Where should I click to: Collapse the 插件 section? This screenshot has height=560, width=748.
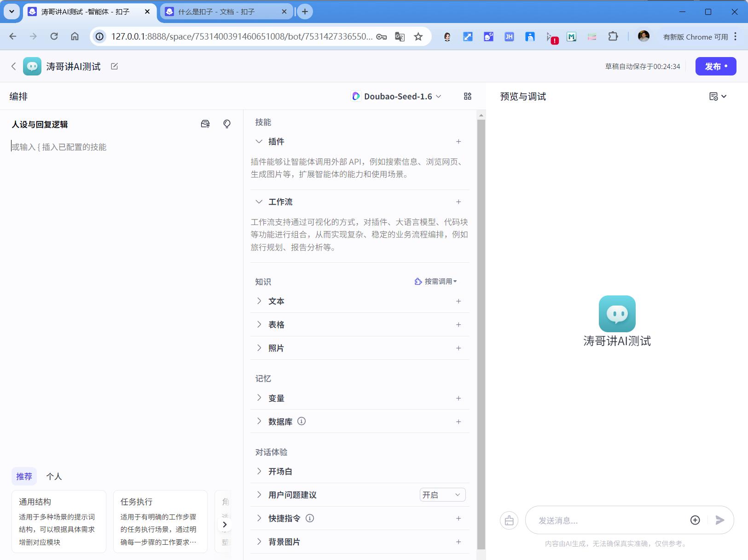(259, 141)
